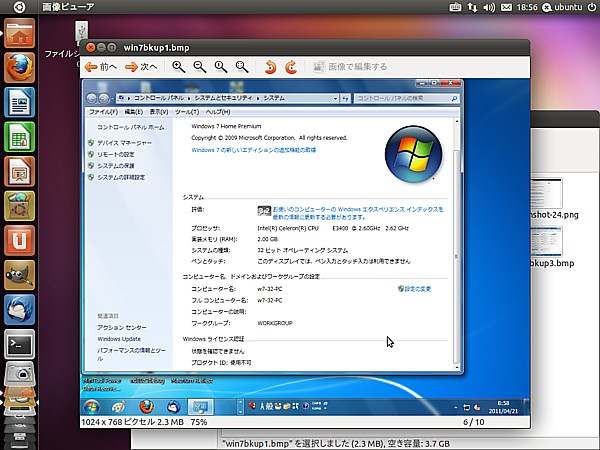
Task: Click address bar dropdown arrow in screenshot
Action: coord(335,99)
